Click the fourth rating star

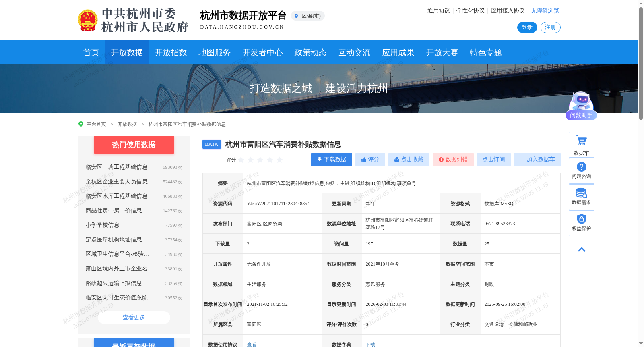270,160
